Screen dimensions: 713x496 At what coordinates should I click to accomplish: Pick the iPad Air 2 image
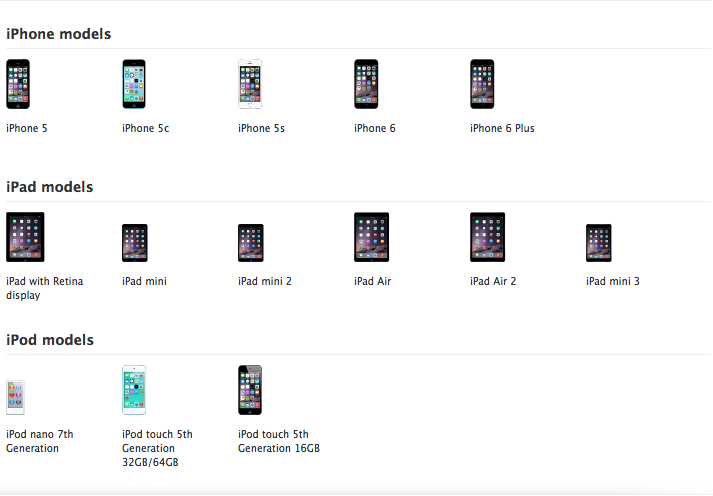pyautogui.click(x=487, y=237)
